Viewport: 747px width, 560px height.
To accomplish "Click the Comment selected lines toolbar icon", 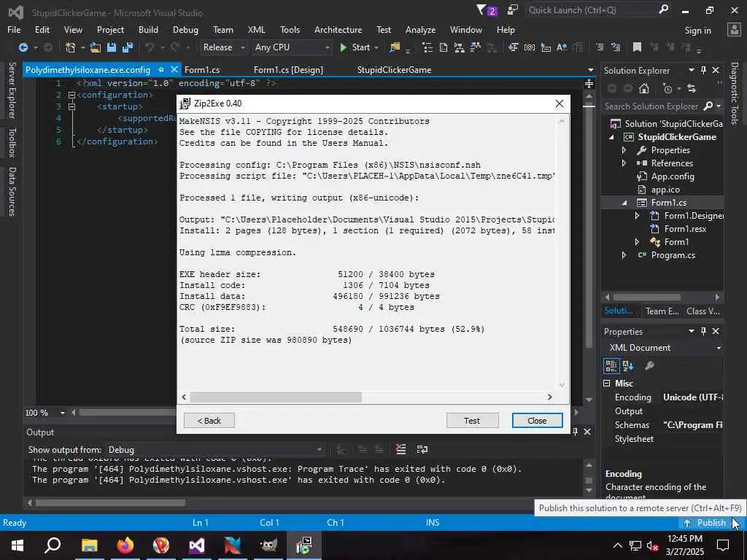I will [x=600, y=47].
